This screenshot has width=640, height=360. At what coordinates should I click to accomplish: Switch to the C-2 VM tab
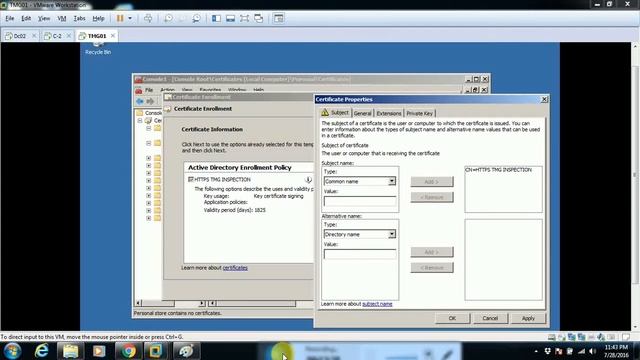(x=57, y=36)
